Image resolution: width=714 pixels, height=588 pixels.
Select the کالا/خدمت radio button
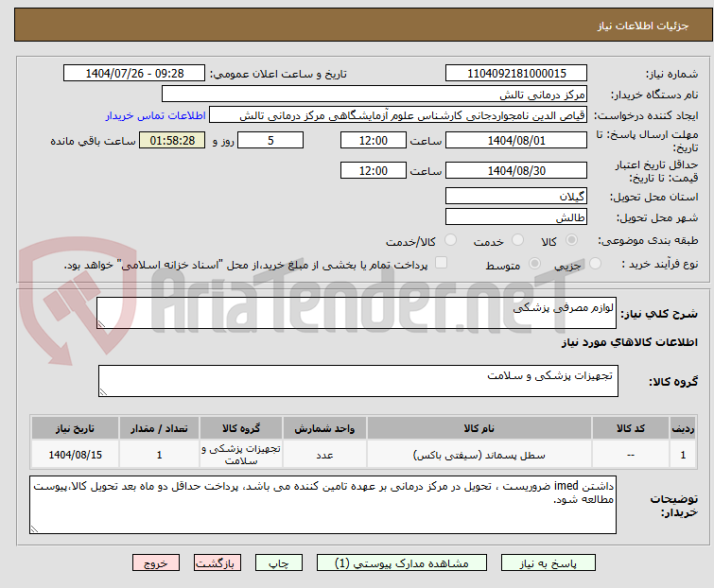450,240
